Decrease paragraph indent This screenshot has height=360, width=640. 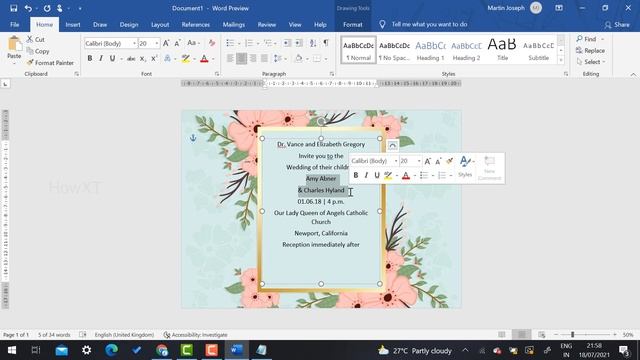pos(287,43)
